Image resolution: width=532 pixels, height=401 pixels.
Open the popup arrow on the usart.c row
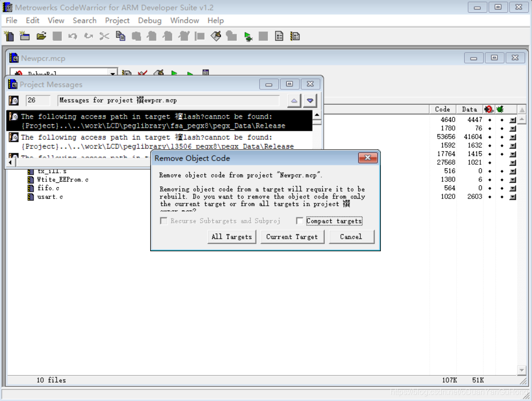click(512, 197)
